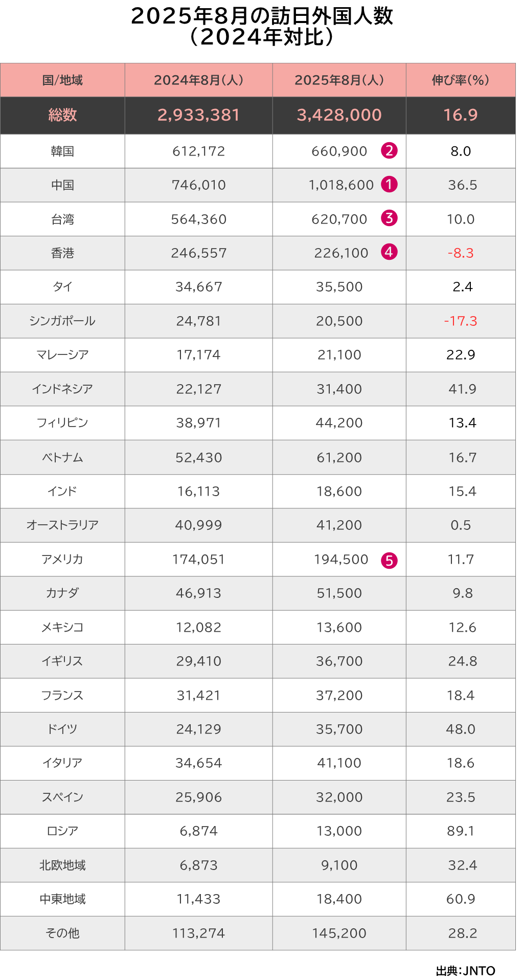Select the シンガポール row label
Image resolution: width=522 pixels, height=980 pixels.
click(62, 321)
